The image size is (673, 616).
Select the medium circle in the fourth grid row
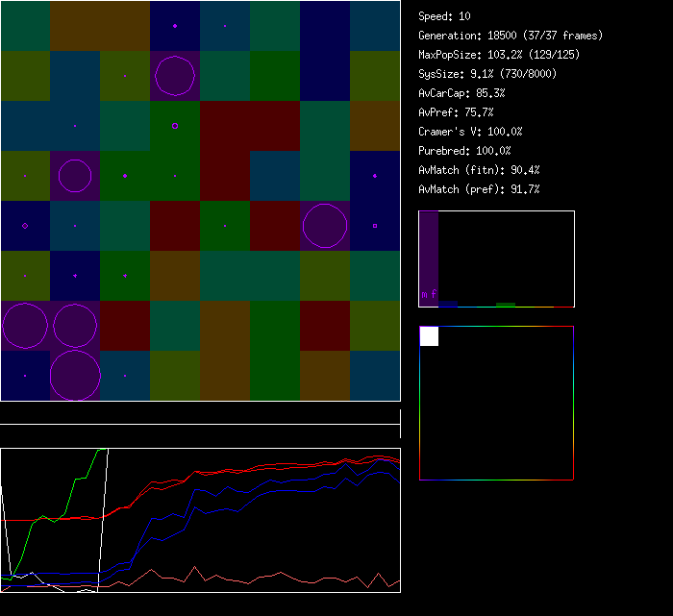pos(75,176)
